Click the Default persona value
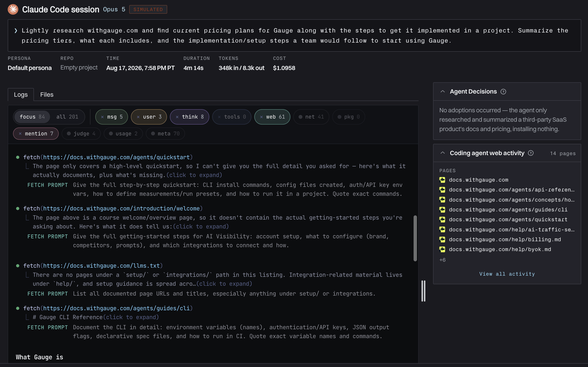Image resolution: width=588 pixels, height=367 pixels. pos(30,68)
